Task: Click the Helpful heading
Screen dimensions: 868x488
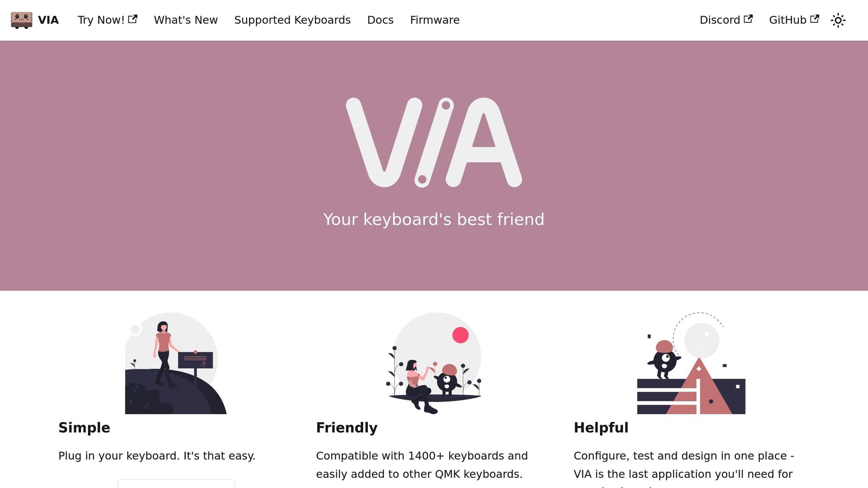Action: 601,427
